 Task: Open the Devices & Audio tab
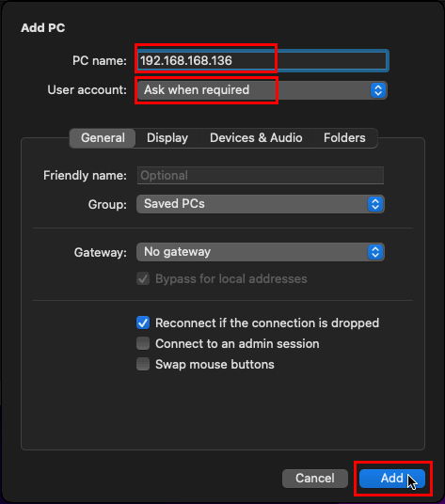pyautogui.click(x=256, y=138)
